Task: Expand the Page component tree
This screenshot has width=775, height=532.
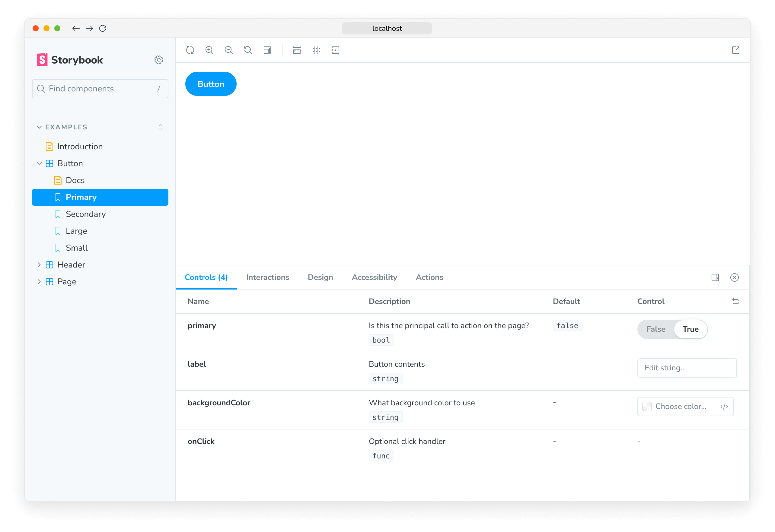Action: coord(39,281)
